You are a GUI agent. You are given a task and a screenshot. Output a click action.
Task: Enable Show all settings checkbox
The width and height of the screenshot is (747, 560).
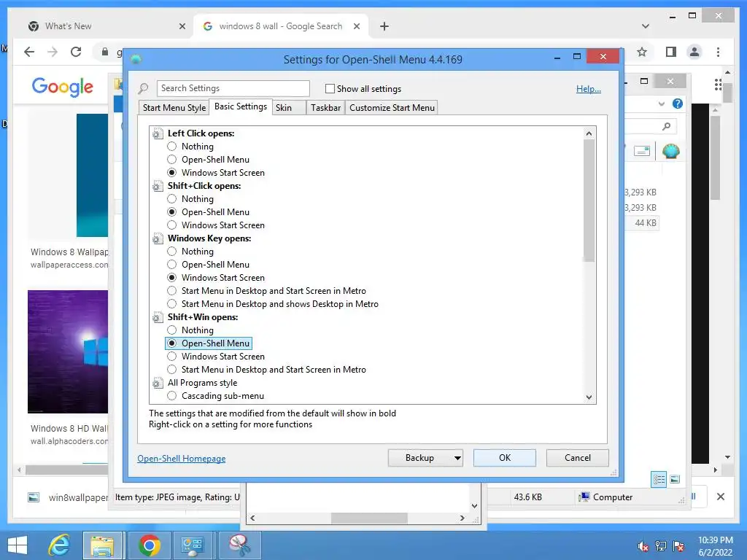330,88
